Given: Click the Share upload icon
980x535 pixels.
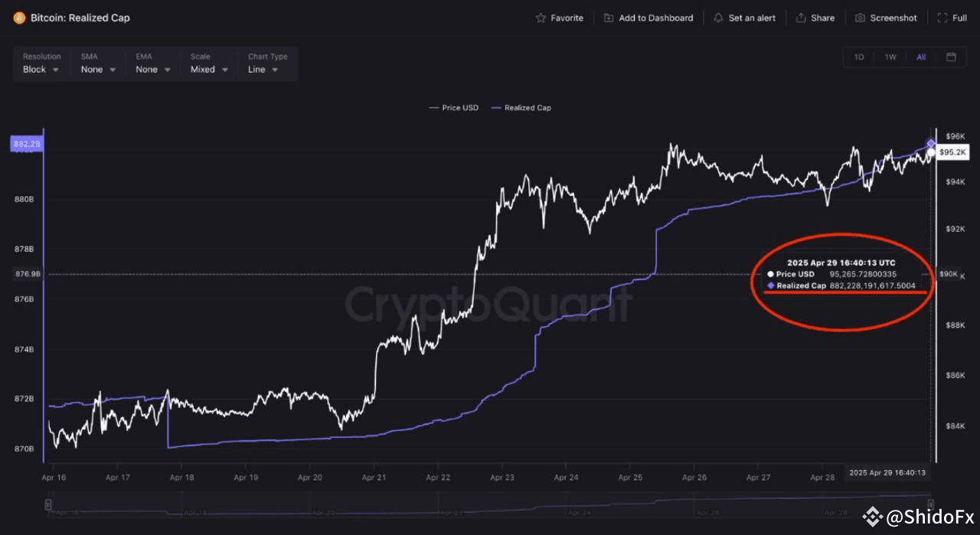Looking at the screenshot, I should (801, 18).
